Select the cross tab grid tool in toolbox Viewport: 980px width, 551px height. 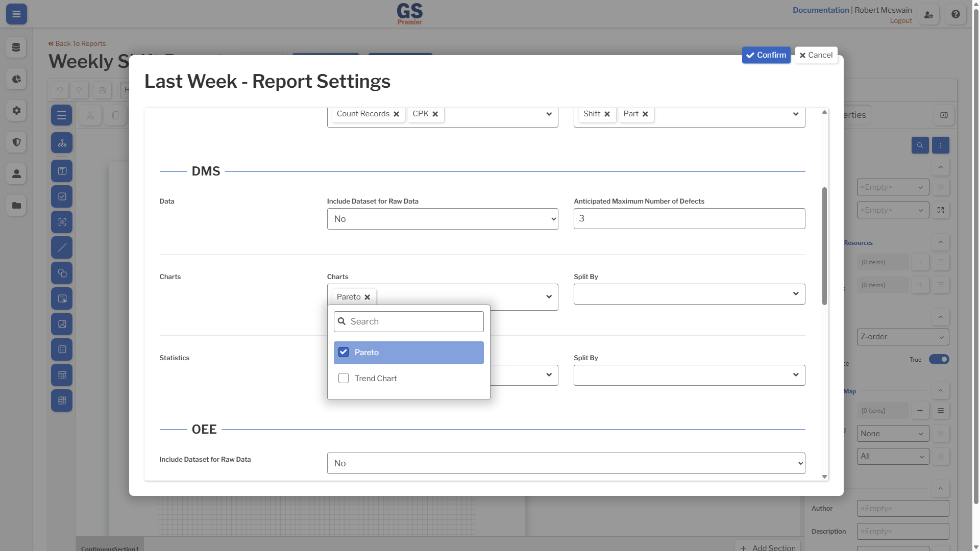pyautogui.click(x=62, y=401)
